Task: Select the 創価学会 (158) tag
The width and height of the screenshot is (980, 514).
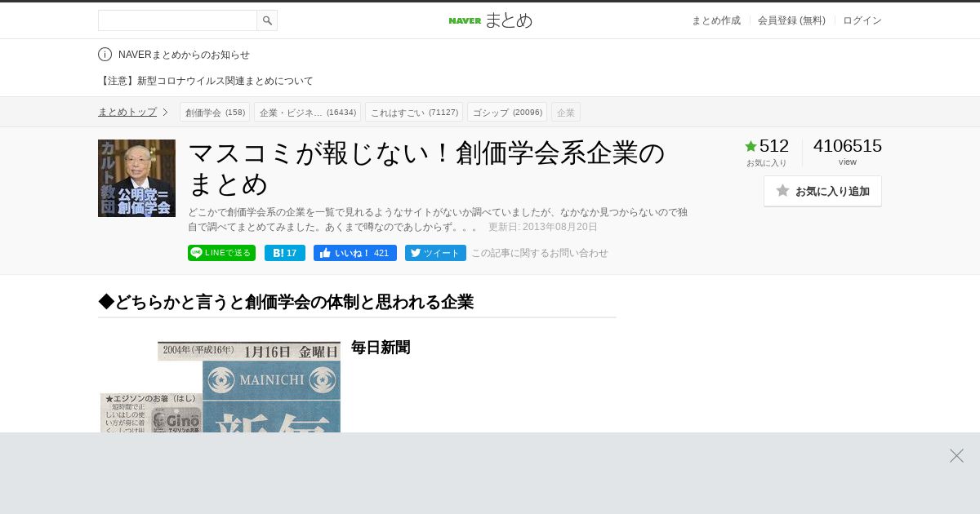Action: coord(215,112)
